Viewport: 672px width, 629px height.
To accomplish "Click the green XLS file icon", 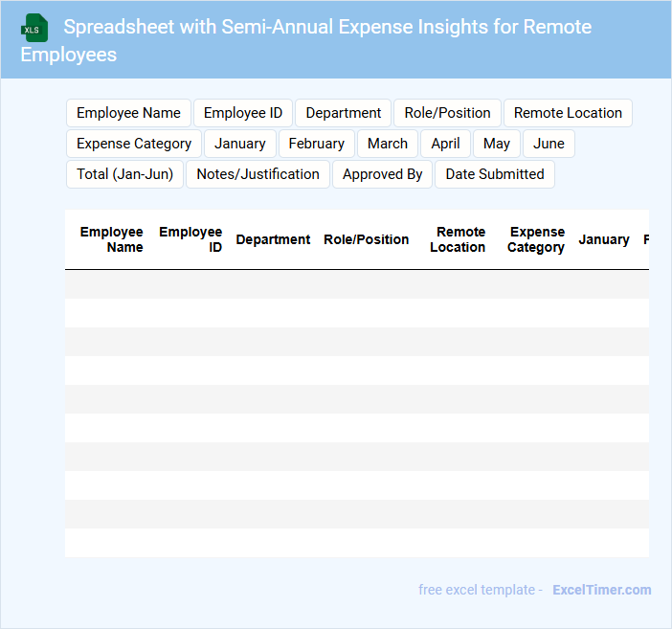I will [34, 28].
